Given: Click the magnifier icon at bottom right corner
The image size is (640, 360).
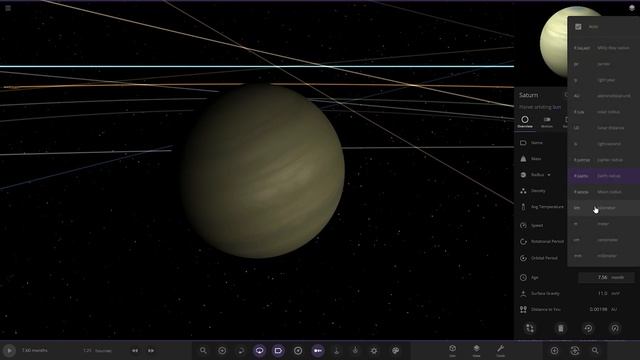Looking at the screenshot, I should click(x=595, y=350).
